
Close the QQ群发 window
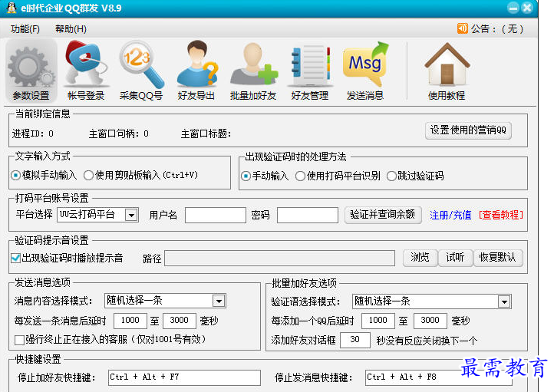527,8
